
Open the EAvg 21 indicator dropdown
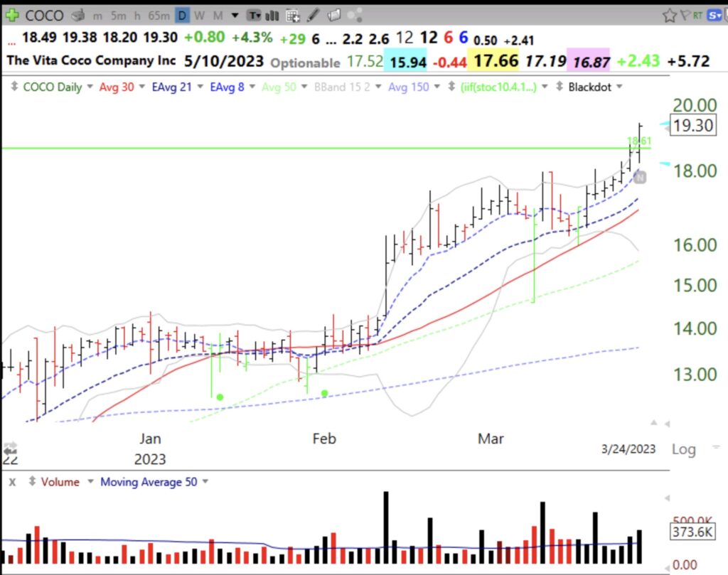(x=200, y=87)
